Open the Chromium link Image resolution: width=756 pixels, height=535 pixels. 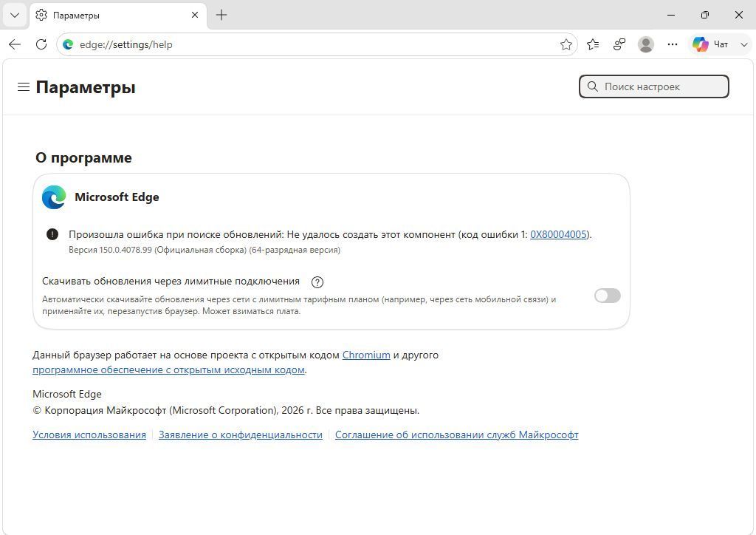point(366,355)
